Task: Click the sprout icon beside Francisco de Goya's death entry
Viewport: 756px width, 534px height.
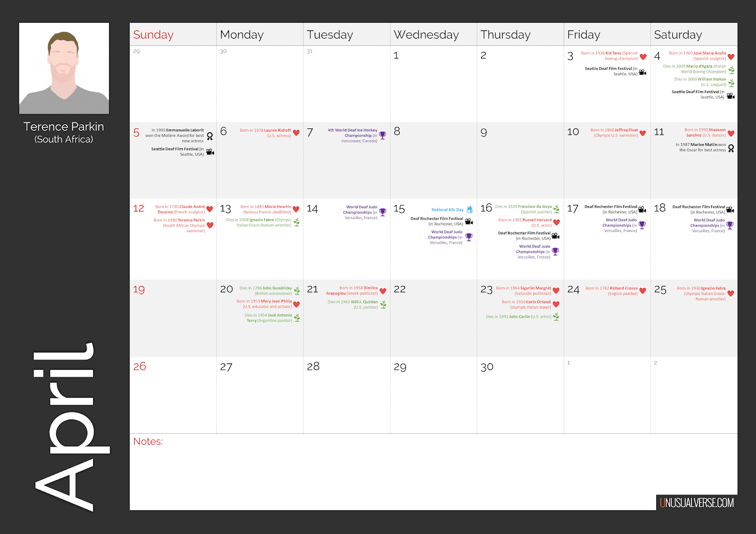Action: (556, 209)
